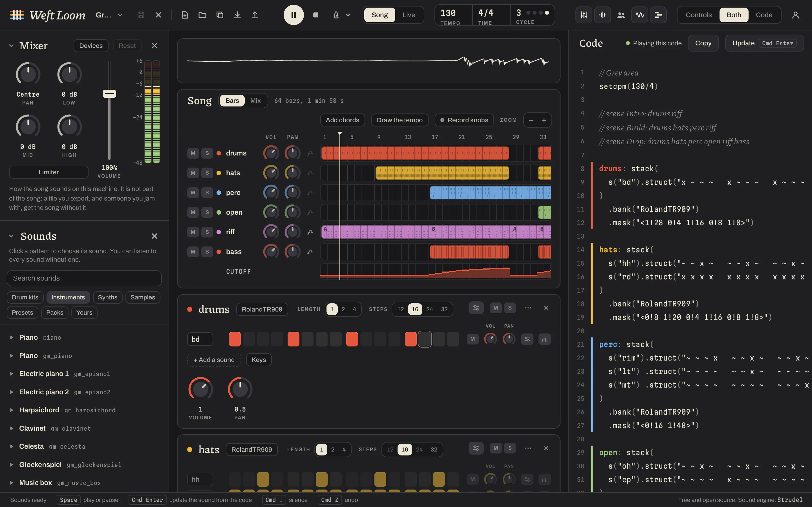Collapse the Mixer panel chevron

(x=11, y=46)
